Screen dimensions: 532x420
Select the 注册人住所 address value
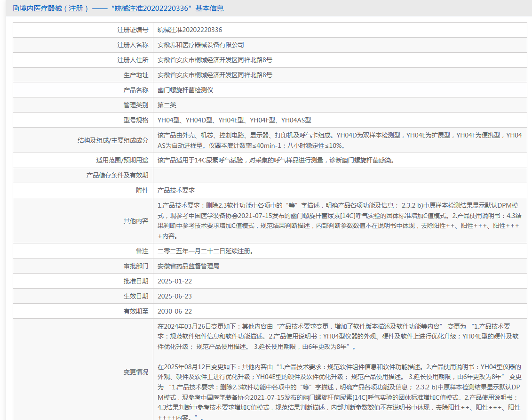[x=215, y=60]
